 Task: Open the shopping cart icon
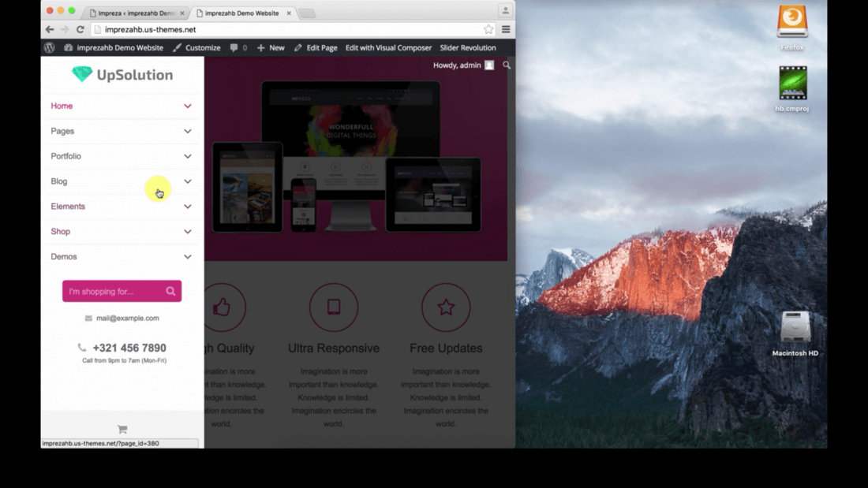click(x=122, y=429)
